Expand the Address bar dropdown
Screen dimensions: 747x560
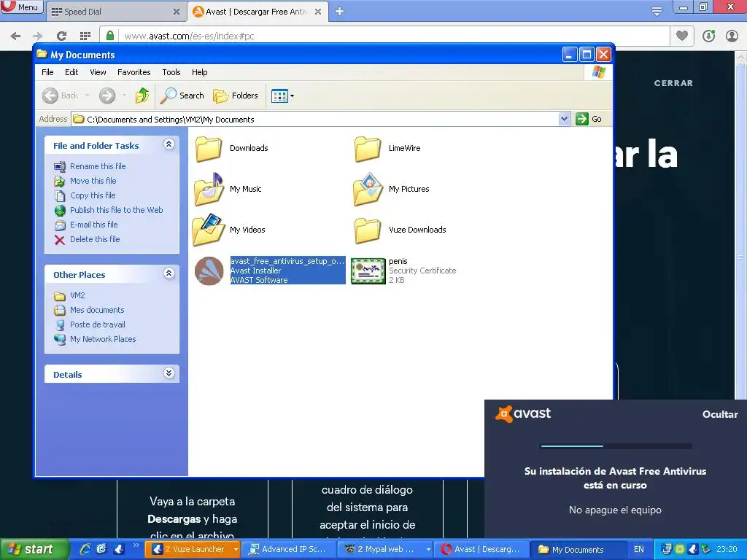[x=564, y=119]
